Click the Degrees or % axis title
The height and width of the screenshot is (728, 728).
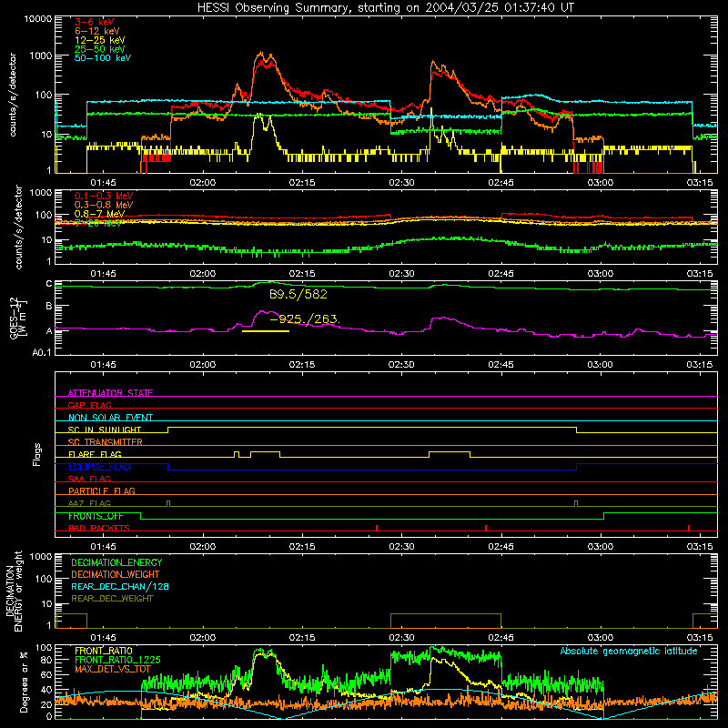[24, 682]
